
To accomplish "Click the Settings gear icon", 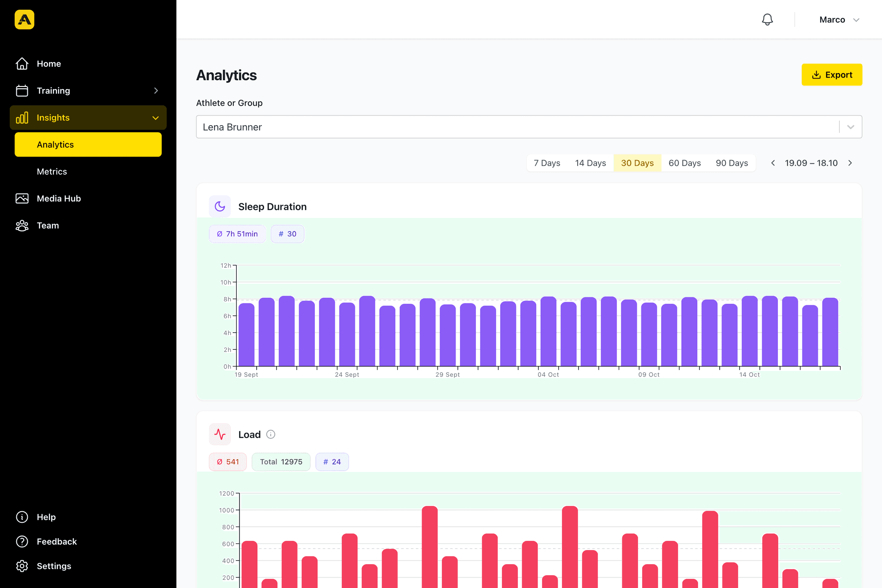I will [x=22, y=566].
